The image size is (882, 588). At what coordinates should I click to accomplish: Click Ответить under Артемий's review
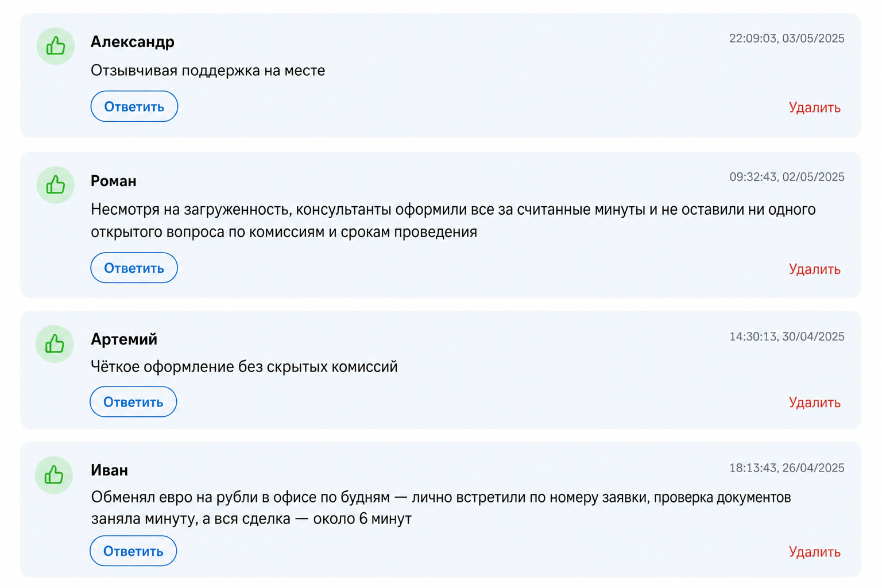pyautogui.click(x=133, y=401)
